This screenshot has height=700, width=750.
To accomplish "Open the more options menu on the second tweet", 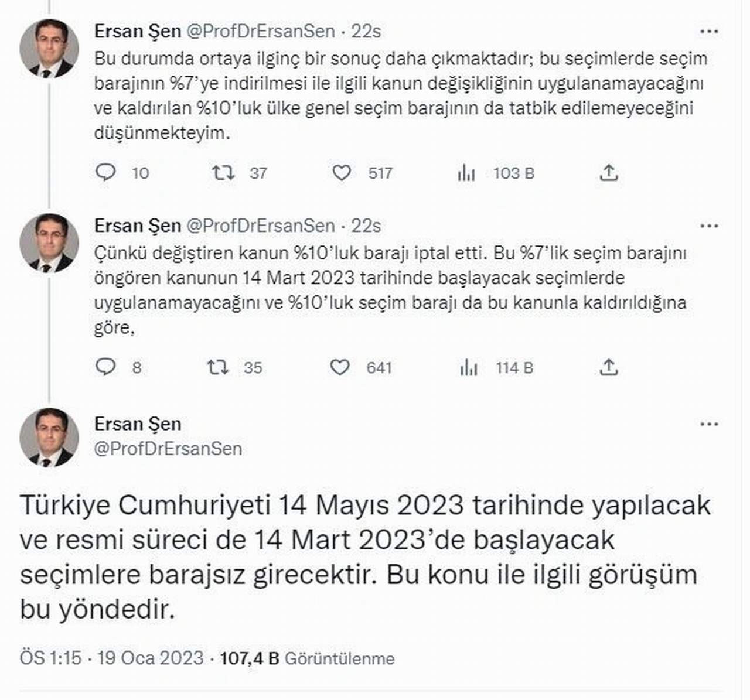I will [711, 224].
